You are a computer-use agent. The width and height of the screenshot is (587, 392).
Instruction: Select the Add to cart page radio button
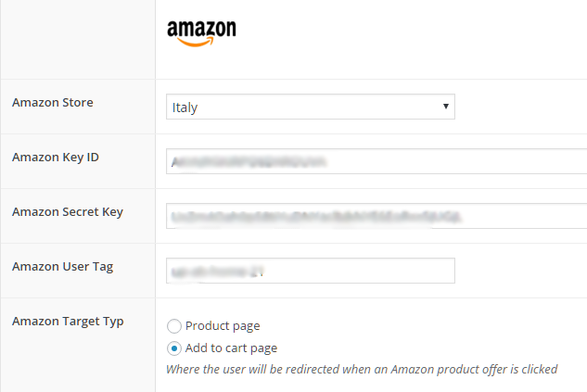(x=174, y=348)
